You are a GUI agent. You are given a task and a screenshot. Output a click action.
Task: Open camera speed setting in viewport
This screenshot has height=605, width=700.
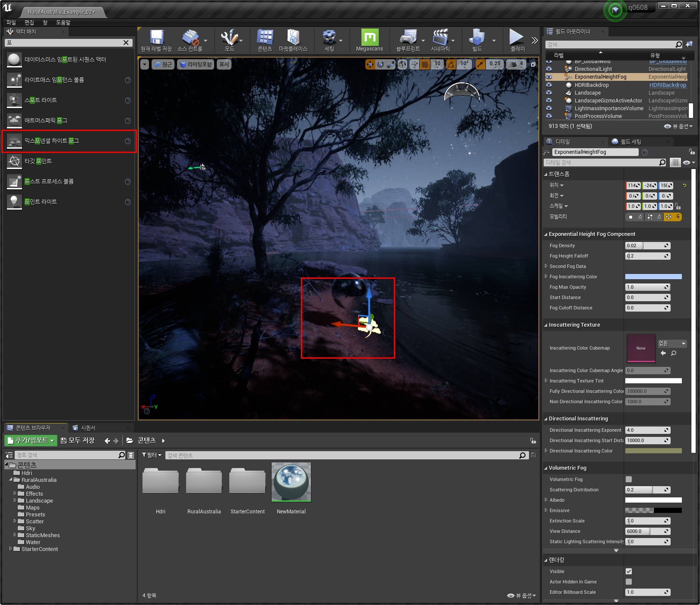516,64
